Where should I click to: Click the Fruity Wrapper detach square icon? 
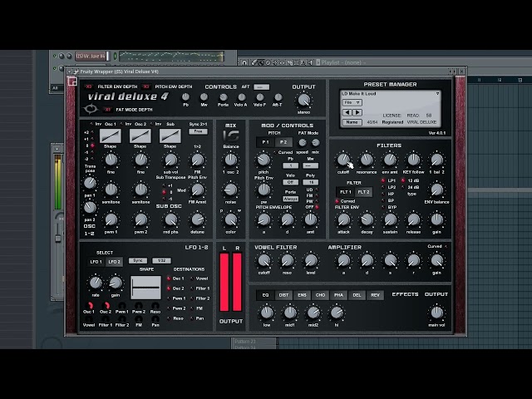(x=72, y=81)
